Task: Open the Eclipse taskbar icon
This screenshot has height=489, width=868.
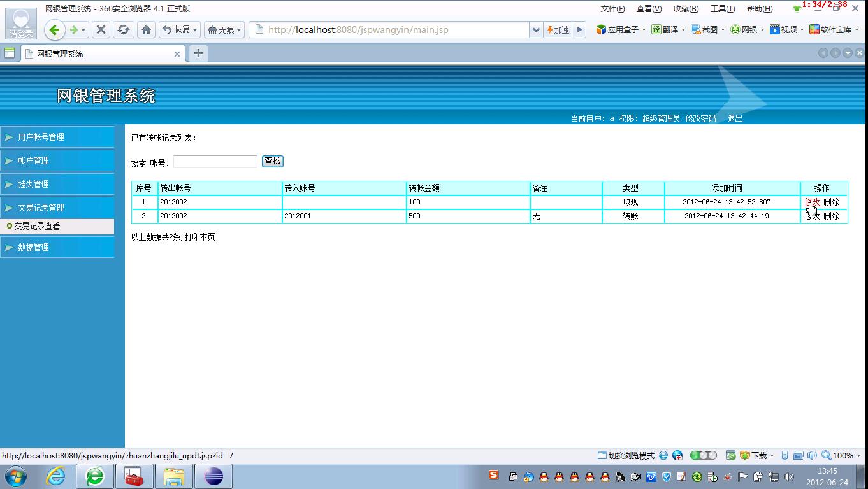Action: (x=213, y=476)
